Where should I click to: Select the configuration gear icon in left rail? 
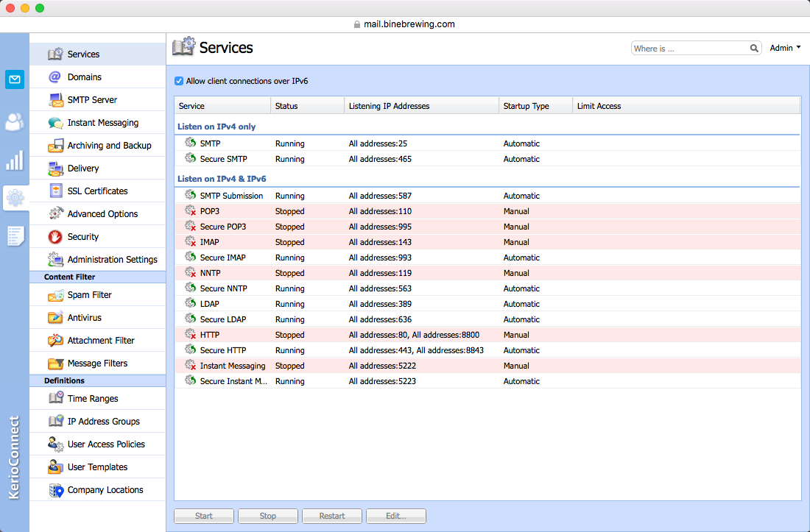click(15, 197)
